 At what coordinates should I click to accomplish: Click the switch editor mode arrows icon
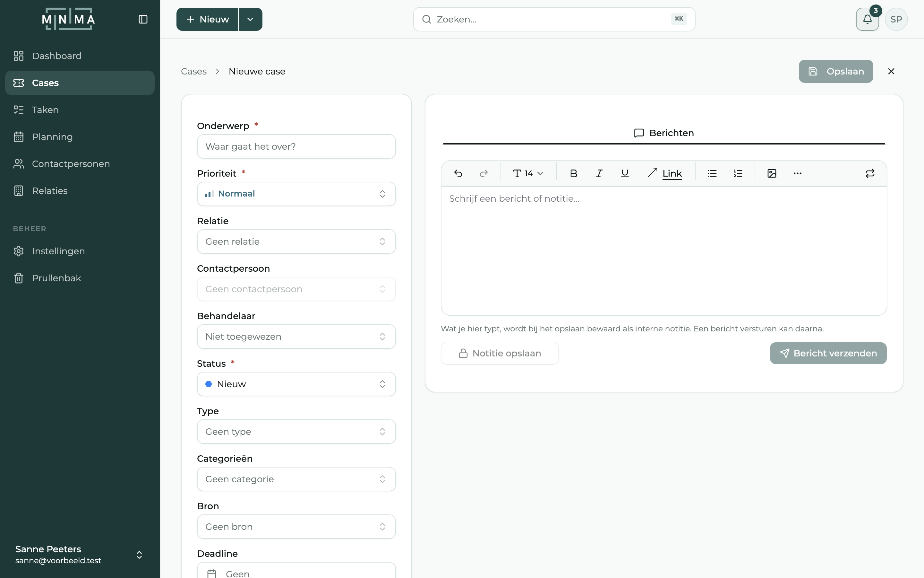tap(870, 173)
